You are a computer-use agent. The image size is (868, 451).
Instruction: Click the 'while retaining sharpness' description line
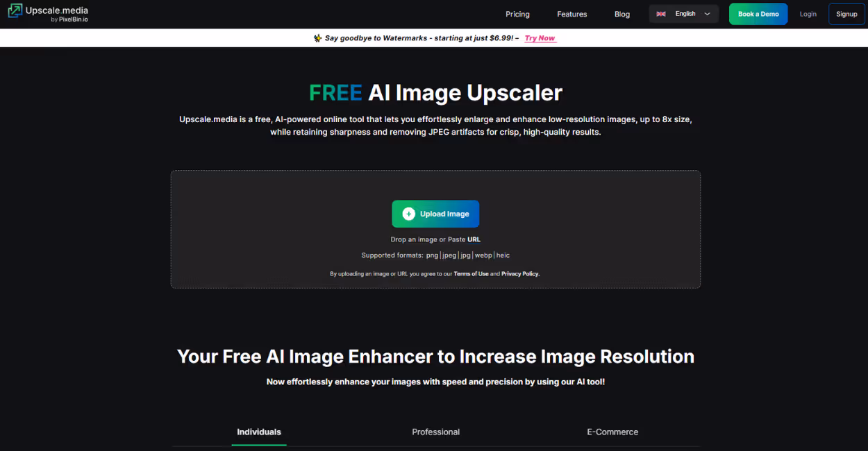click(x=435, y=132)
